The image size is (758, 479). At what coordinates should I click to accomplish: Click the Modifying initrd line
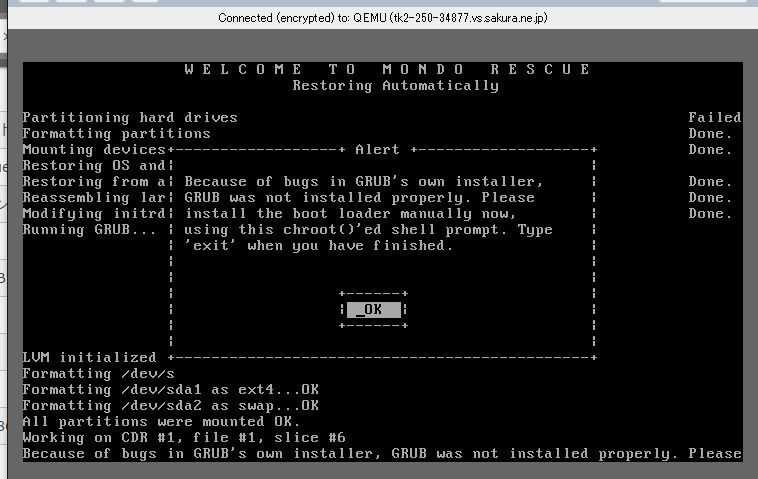94,214
